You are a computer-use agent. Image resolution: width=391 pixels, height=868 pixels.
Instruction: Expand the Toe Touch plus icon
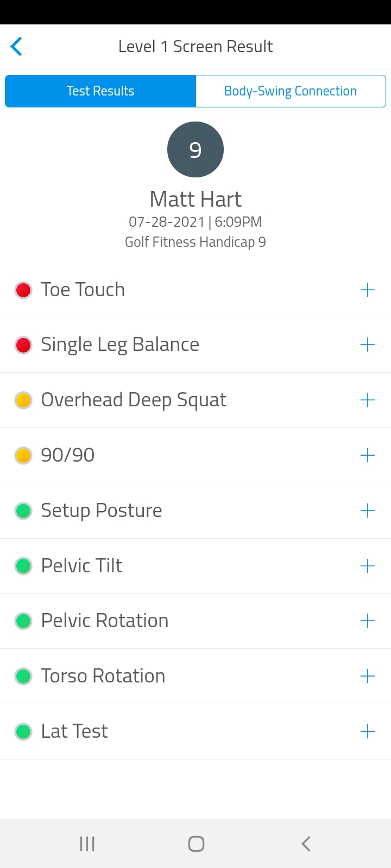pyautogui.click(x=368, y=290)
